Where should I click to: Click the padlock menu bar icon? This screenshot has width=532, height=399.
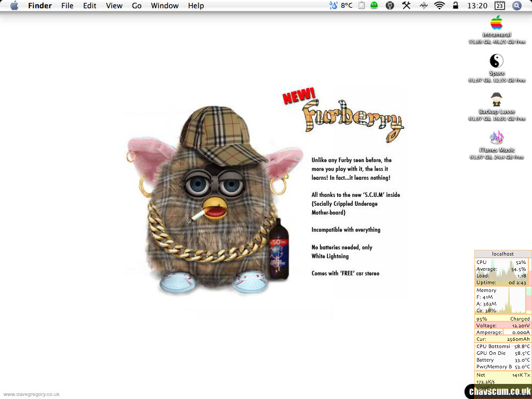click(455, 5)
